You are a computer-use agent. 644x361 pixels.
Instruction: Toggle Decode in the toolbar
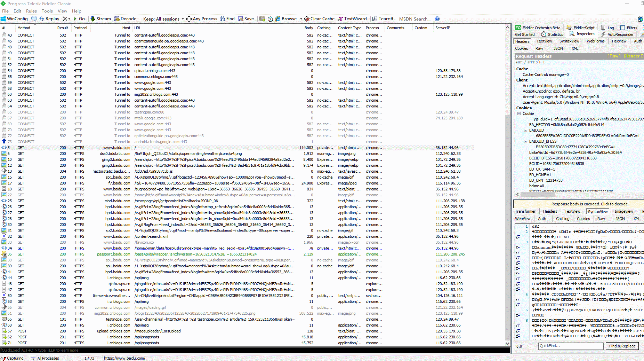tap(125, 19)
